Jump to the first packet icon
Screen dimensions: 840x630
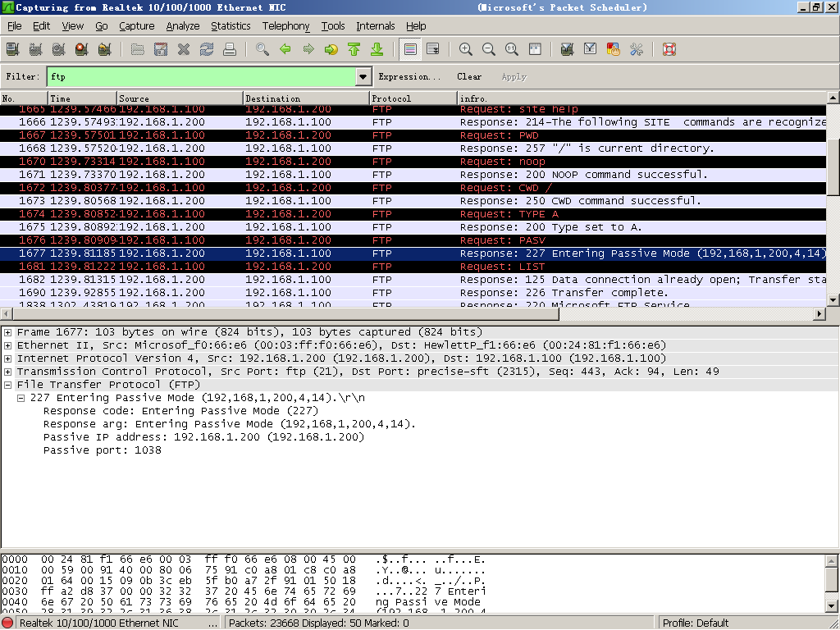[354, 49]
